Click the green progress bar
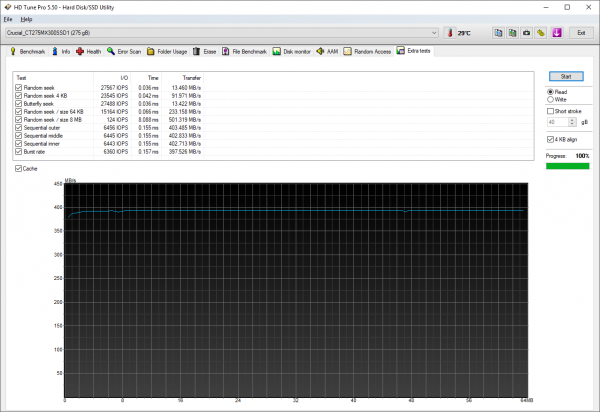This screenshot has width=600, height=412. pyautogui.click(x=567, y=166)
